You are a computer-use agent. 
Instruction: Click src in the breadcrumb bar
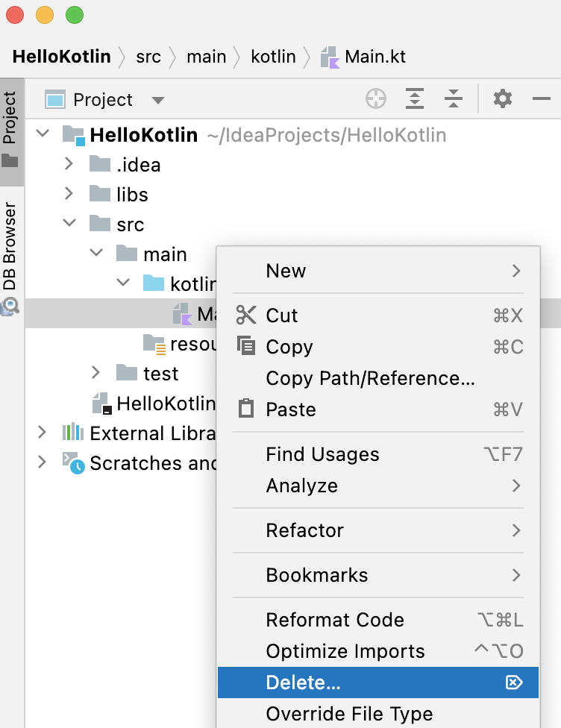click(148, 57)
